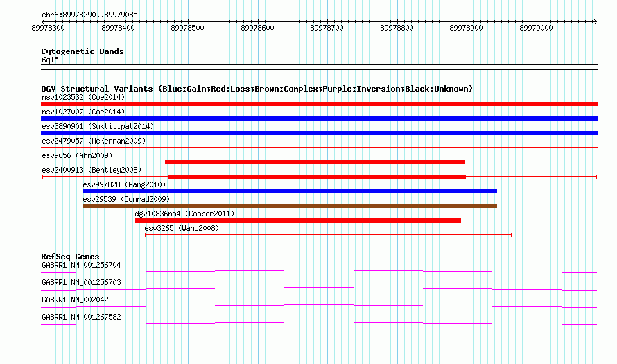Select the blue nsv1027007 gain bar

[319, 119]
